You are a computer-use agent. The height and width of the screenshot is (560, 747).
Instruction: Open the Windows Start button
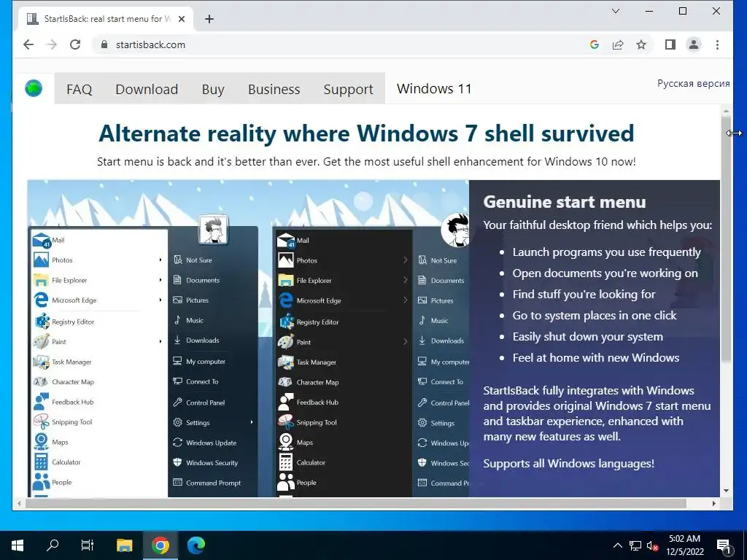click(18, 545)
